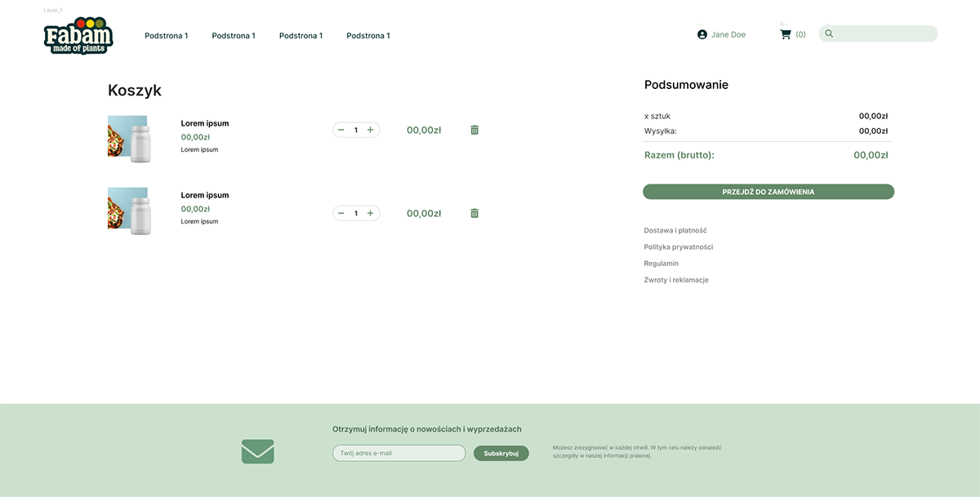Open the last Podstrona 1 navigation item

(368, 35)
